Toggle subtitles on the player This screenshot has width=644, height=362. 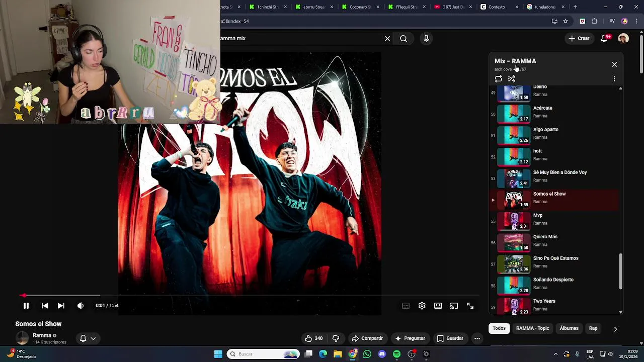[406, 306]
